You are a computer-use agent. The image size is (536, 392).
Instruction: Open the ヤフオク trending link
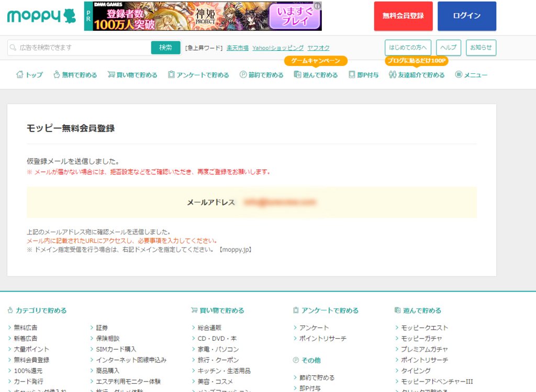(318, 48)
